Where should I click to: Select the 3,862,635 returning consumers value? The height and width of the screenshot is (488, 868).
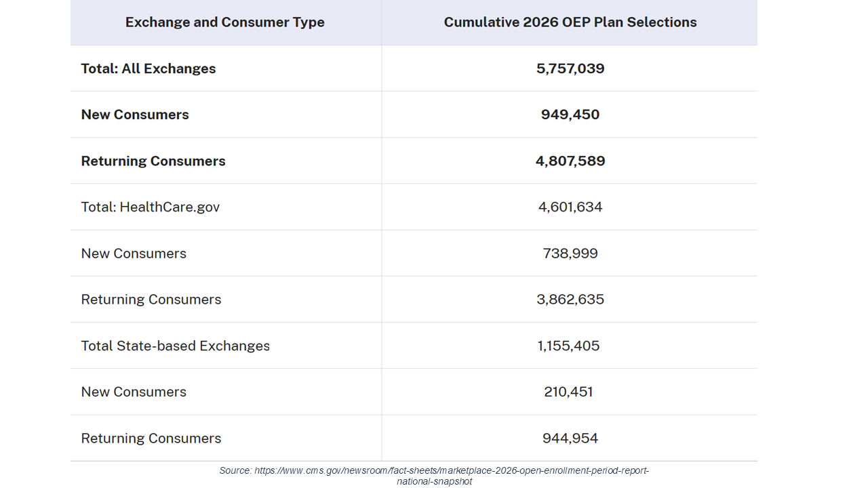[570, 300]
